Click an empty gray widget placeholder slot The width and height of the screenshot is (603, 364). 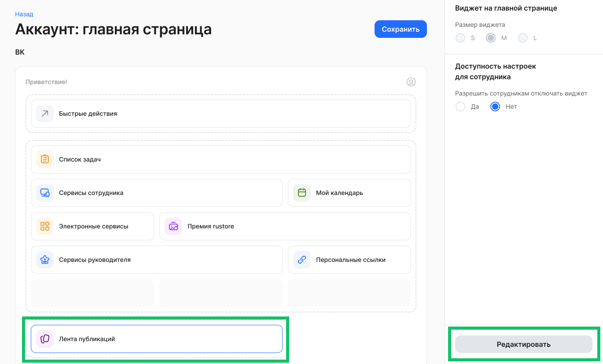(x=221, y=293)
